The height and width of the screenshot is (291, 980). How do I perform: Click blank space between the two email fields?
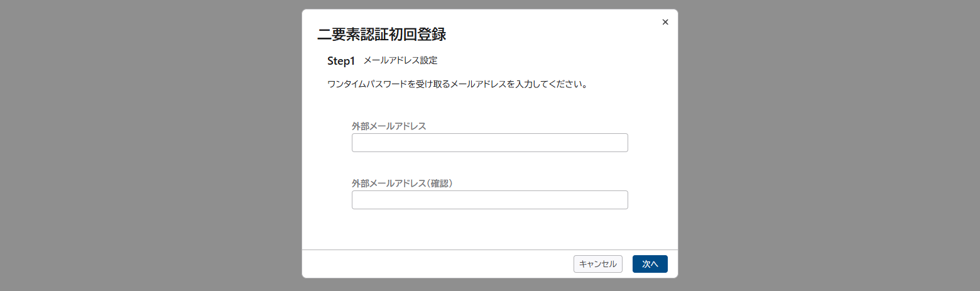490,165
